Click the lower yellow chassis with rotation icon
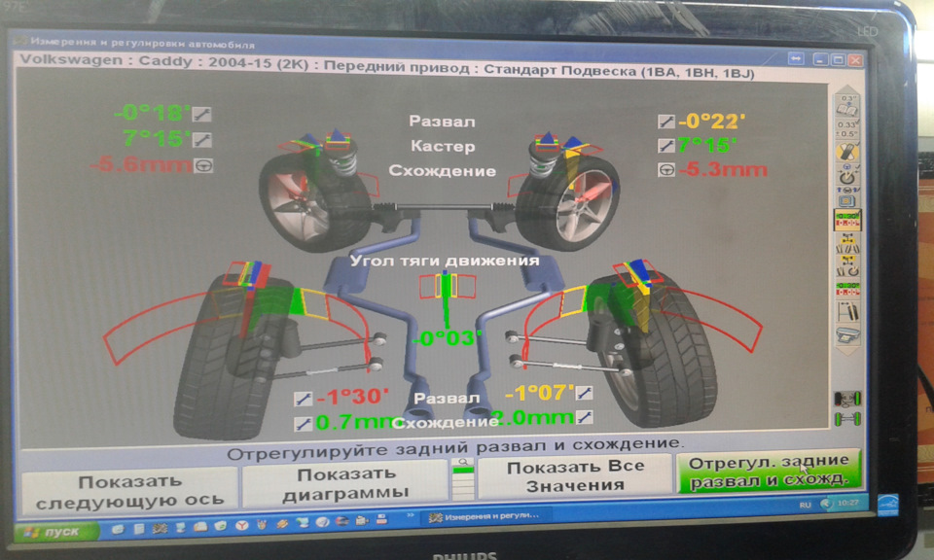The width and height of the screenshot is (934, 560). click(x=847, y=266)
